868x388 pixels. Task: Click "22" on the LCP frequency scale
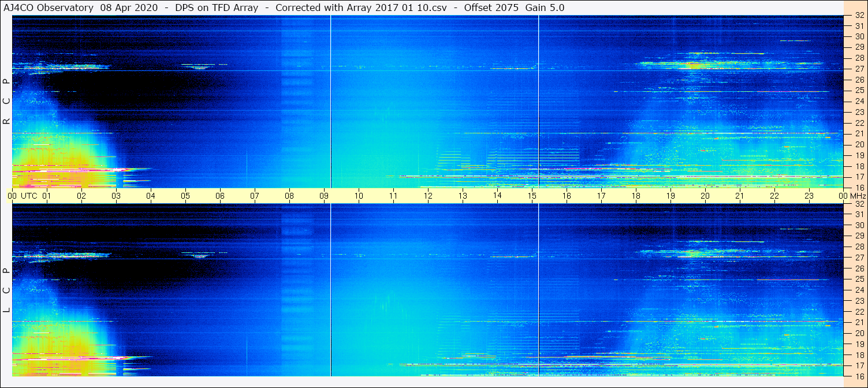click(x=859, y=311)
